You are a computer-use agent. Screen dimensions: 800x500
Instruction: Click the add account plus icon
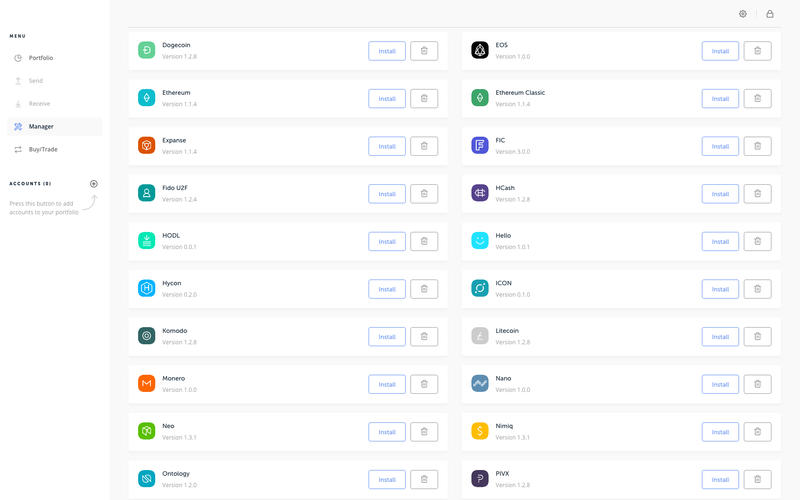[x=94, y=184]
